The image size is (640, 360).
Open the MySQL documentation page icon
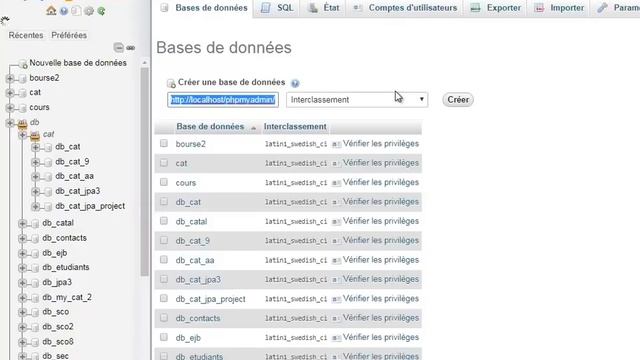76,11
